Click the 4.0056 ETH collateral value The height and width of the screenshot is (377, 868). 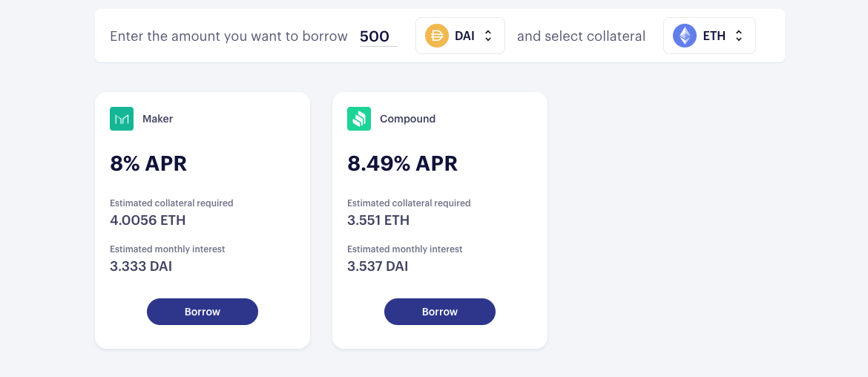coord(148,220)
